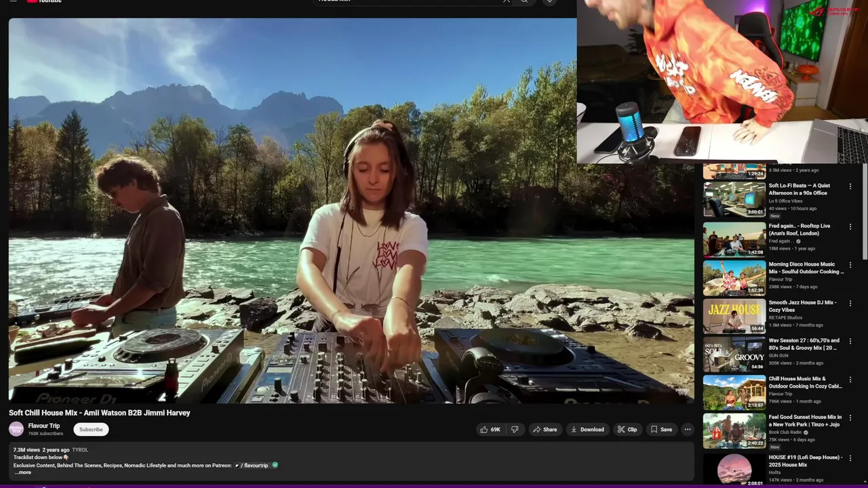Open title HOUSE #19 (Lofi Deep House)
The image size is (868, 488).
[806, 461]
